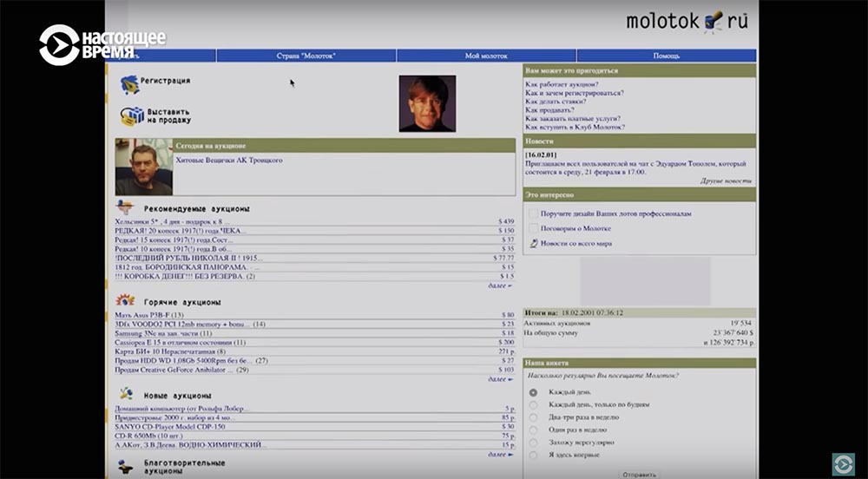Viewport: 868px width, 479px height.
Task: Open 'КОРОБКА ДЕНЕГ!!! БЕЗ РЕЗЕРВА' auction
Action: coord(184,276)
